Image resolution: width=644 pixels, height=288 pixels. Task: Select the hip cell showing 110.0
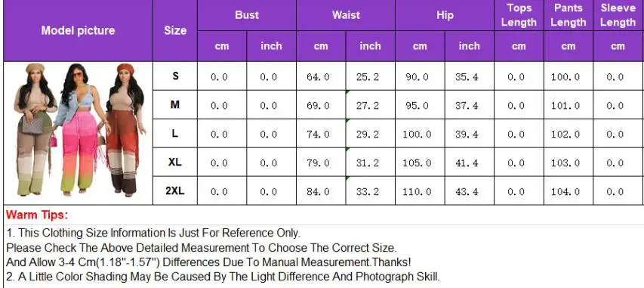tap(420, 191)
